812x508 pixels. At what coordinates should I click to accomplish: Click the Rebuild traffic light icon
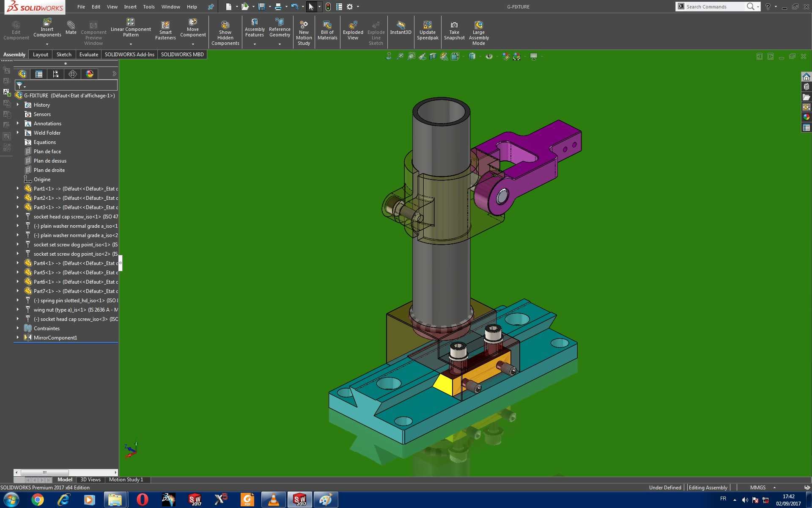328,7
